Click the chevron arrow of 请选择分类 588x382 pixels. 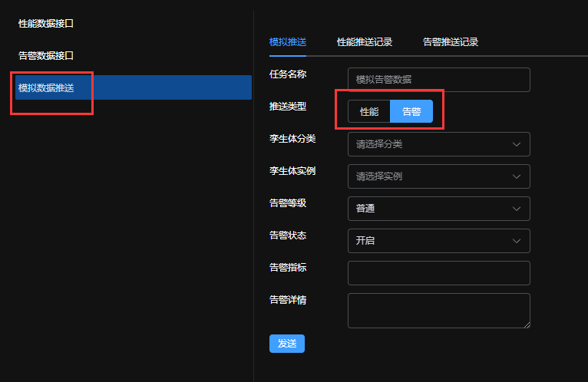[517, 144]
